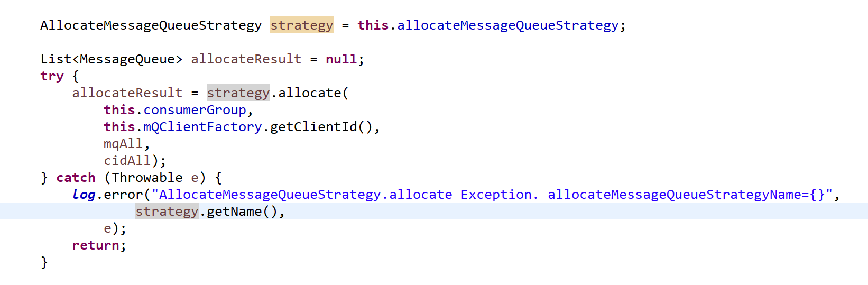This screenshot has height=285, width=868.
Task: Click the getName() method call
Action: [242, 212]
